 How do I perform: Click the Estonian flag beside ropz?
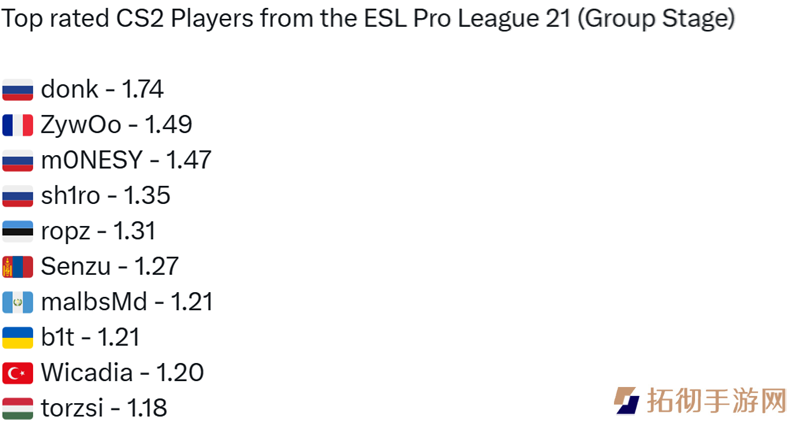(x=17, y=231)
